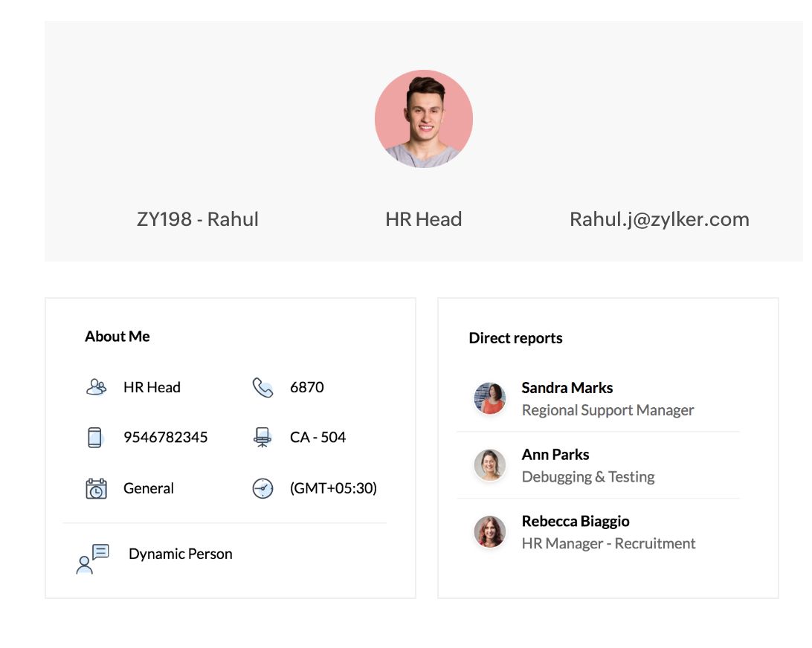
Task: Click the time zone clock icon
Action: click(262, 488)
